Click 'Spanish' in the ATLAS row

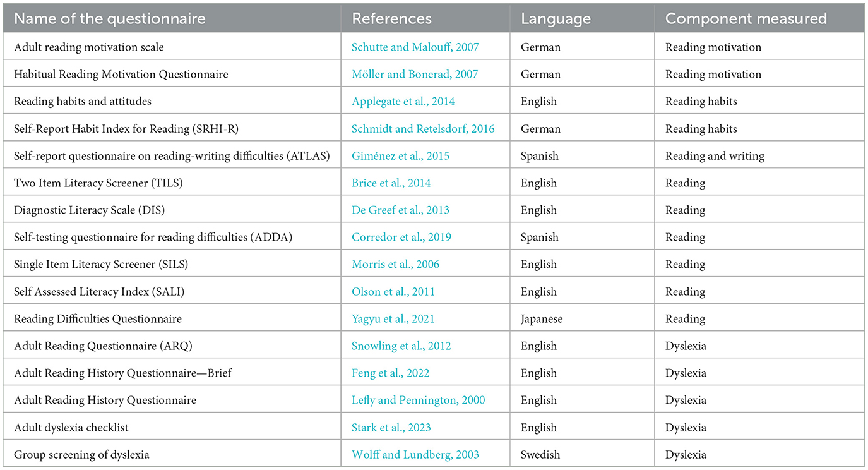point(540,156)
